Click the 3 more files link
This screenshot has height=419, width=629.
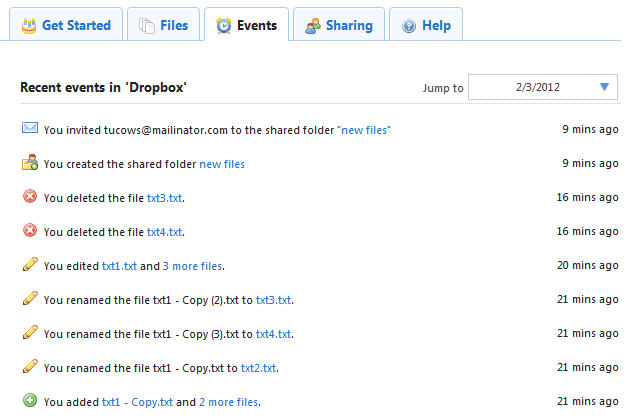pos(192,266)
